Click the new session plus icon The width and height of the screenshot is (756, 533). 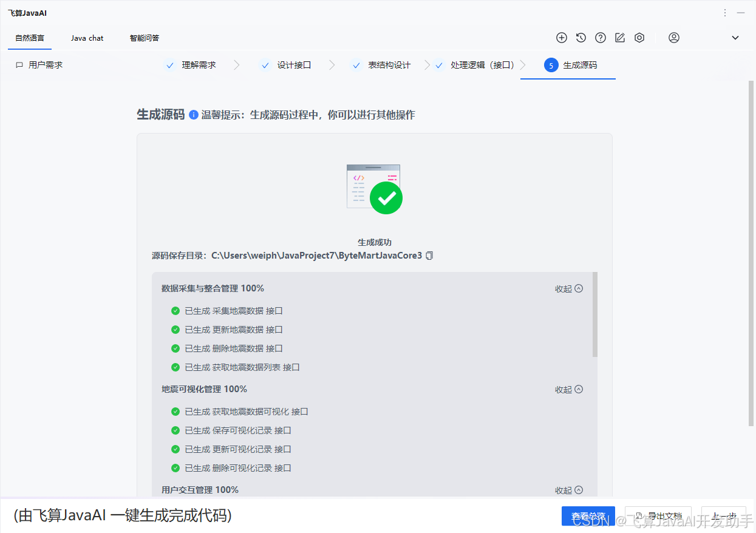tap(562, 38)
